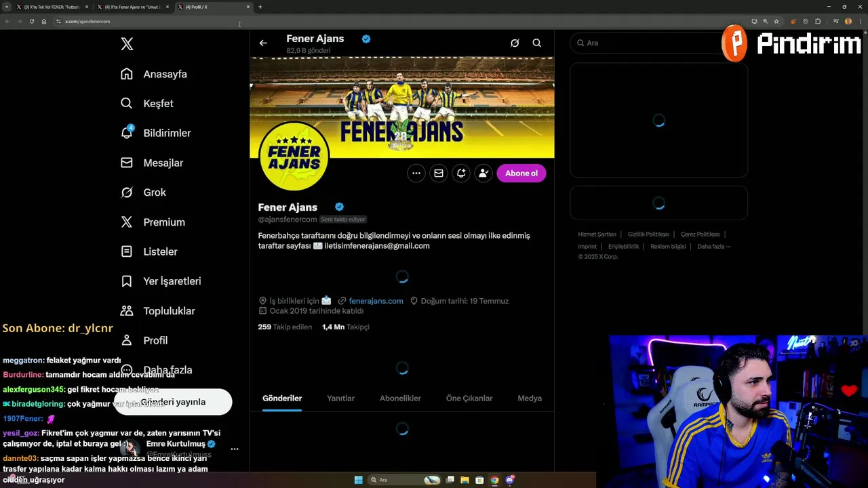
Task: Open File Explorer from taskbar
Action: [x=465, y=480]
